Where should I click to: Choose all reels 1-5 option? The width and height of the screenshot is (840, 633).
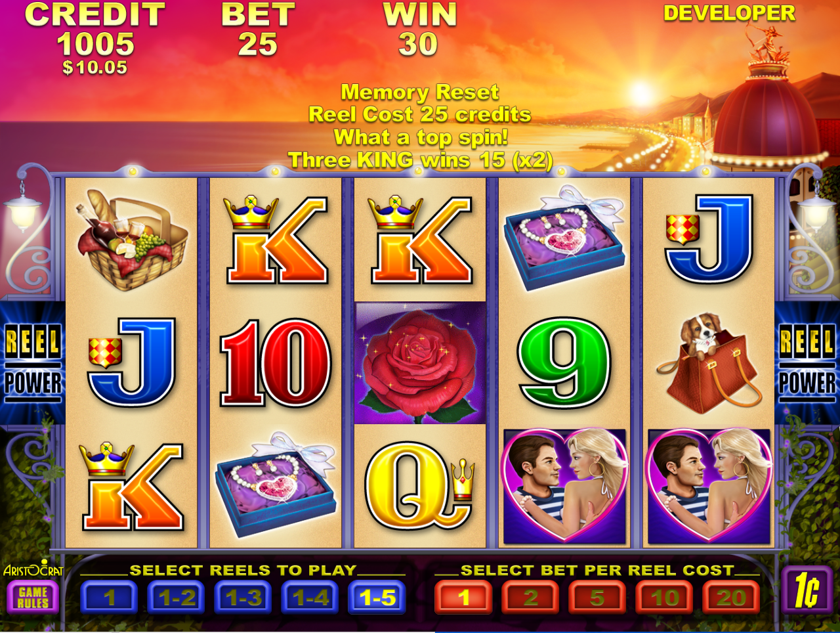point(377,598)
